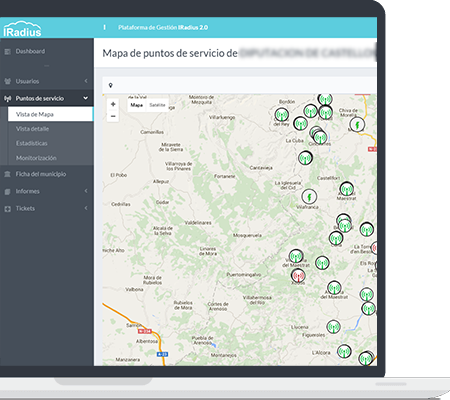The width and height of the screenshot is (450, 400).
Task: Click the Puntos de servicio antenna icon
Action: coord(7,98)
